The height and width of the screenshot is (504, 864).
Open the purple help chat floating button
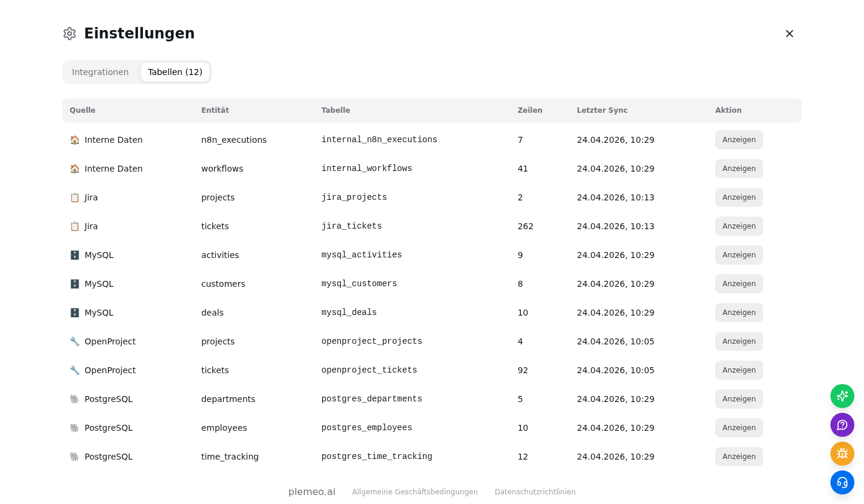point(842,425)
